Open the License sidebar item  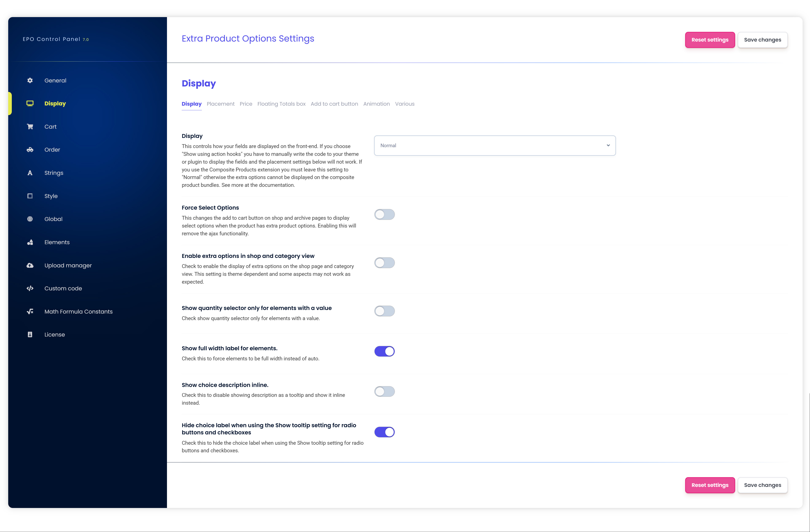[x=54, y=335]
